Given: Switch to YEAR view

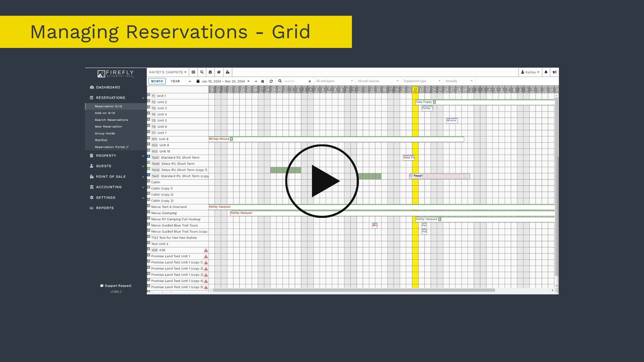Looking at the screenshot, I should point(175,81).
